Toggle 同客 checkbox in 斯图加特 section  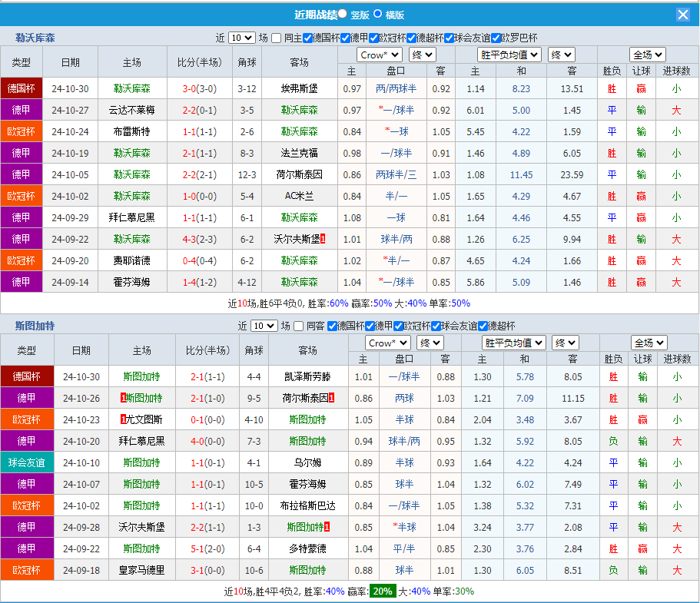pyautogui.click(x=299, y=326)
